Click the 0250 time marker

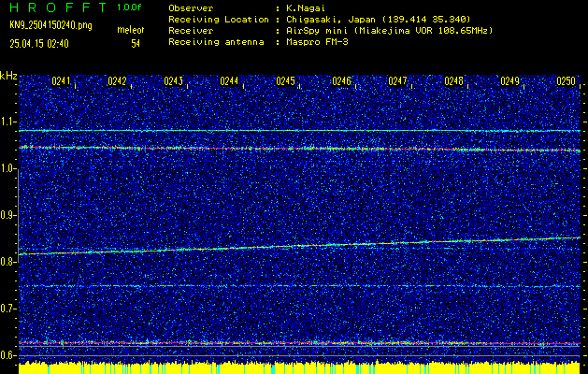(x=566, y=81)
